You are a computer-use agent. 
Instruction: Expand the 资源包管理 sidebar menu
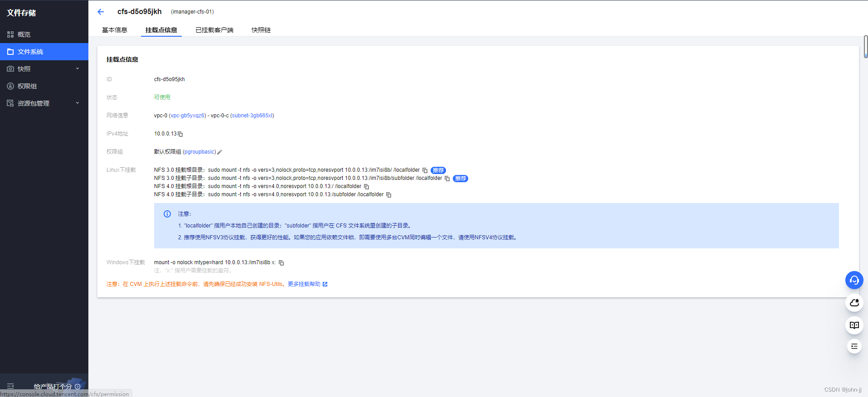[x=44, y=103]
